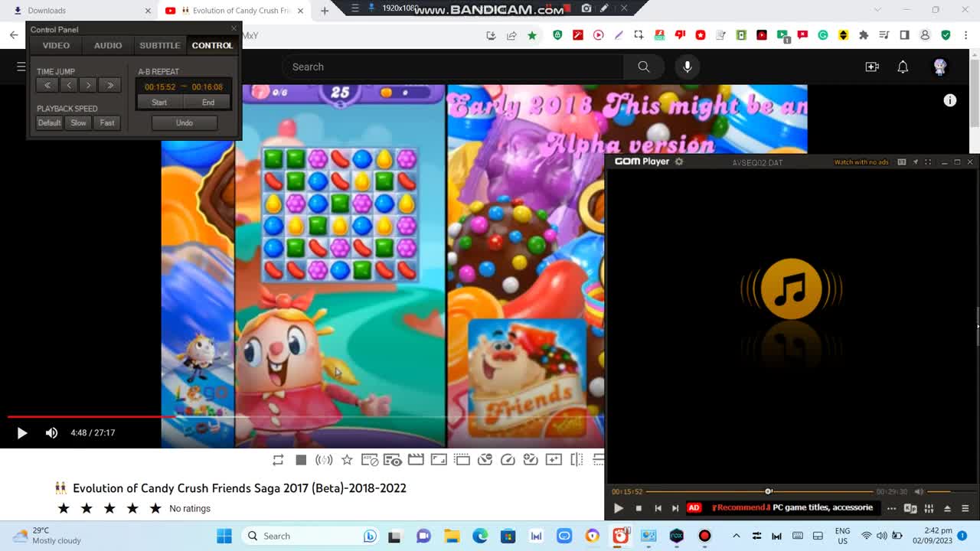Start voice search with microphone icon
The image size is (980, 551).
pos(687,67)
